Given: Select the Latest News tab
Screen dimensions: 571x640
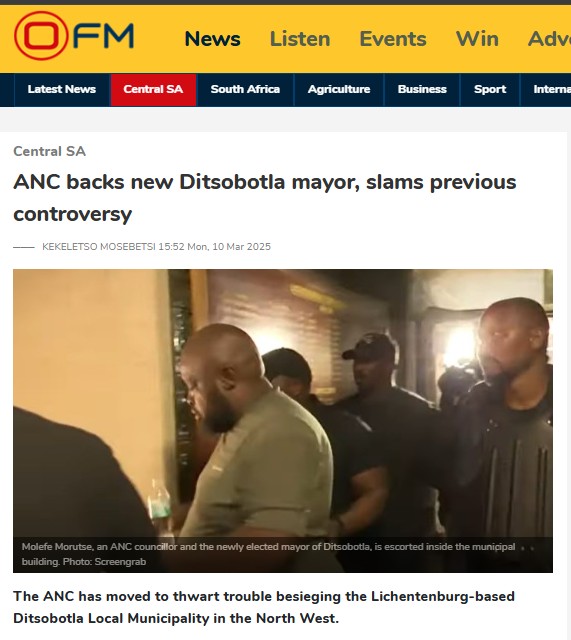Looking at the screenshot, I should [62, 89].
